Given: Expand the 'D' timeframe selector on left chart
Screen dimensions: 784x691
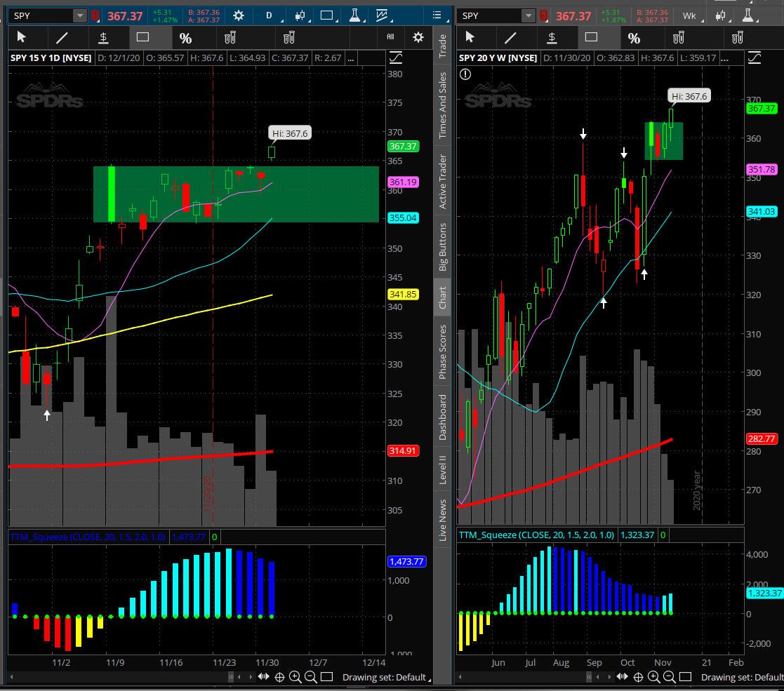Looking at the screenshot, I should click(x=269, y=15).
